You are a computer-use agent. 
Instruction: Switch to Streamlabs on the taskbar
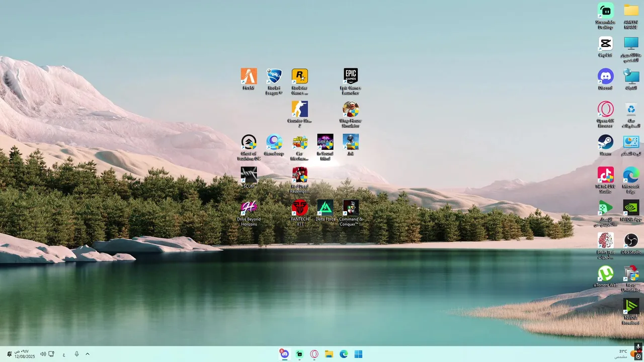pos(300,354)
